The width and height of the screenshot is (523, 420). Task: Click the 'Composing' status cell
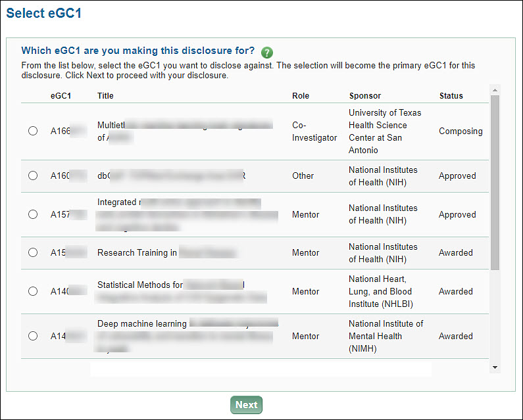461,131
